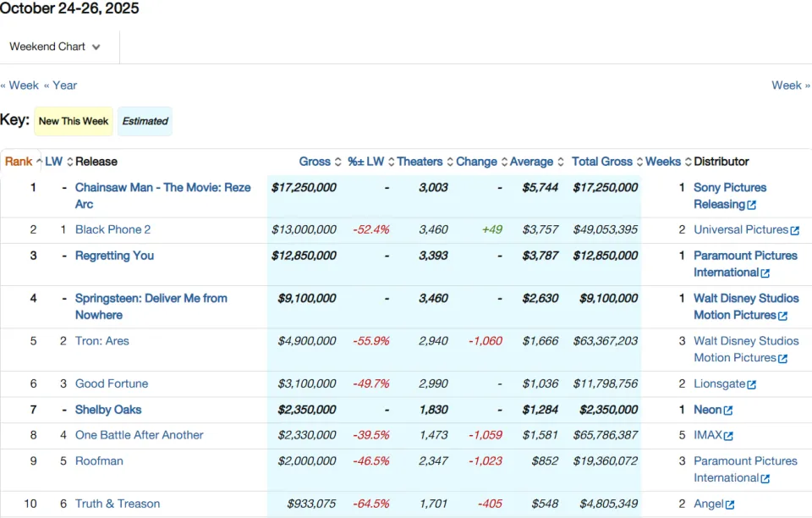
Task: Open Shelby Oaks release page
Action: tap(108, 410)
